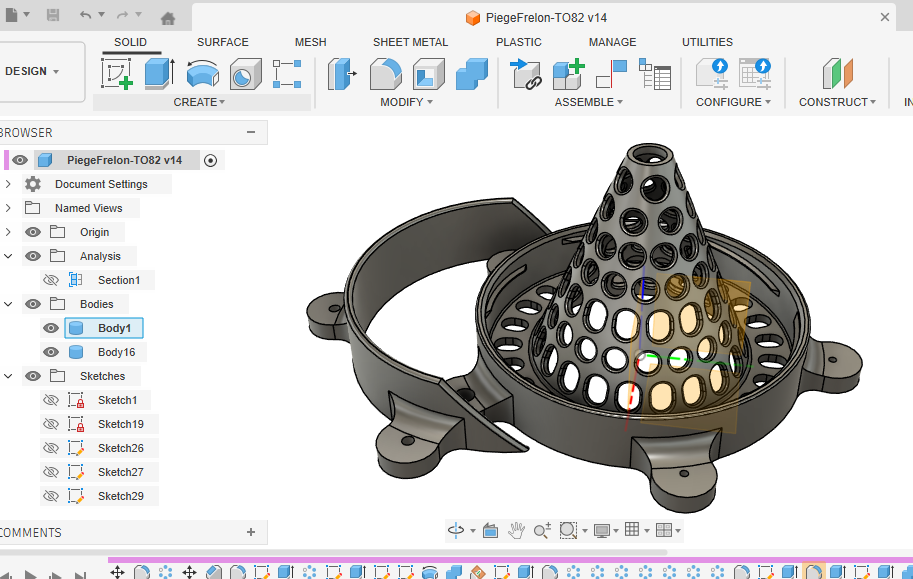Open the MODIFY menu
This screenshot has height=579, width=913.
pyautogui.click(x=406, y=102)
